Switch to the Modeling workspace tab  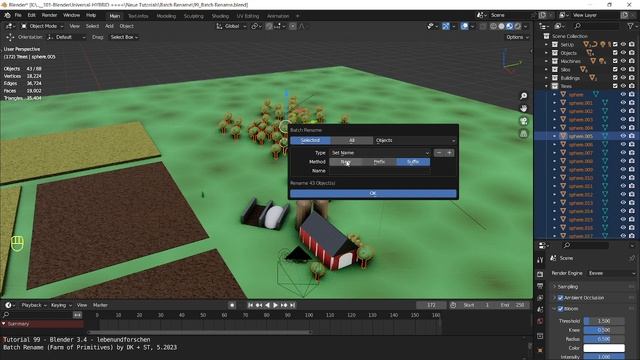tap(166, 16)
